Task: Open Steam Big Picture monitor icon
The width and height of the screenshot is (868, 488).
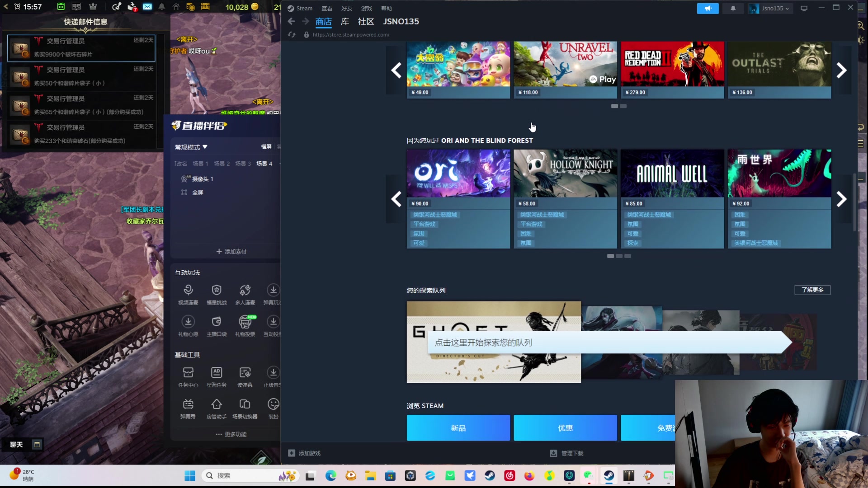Action: (804, 8)
